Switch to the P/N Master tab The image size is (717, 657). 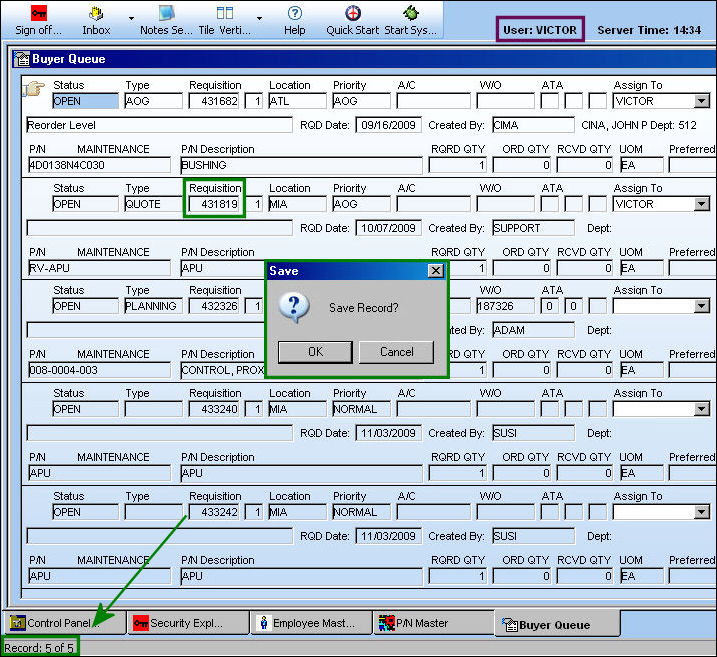[434, 623]
